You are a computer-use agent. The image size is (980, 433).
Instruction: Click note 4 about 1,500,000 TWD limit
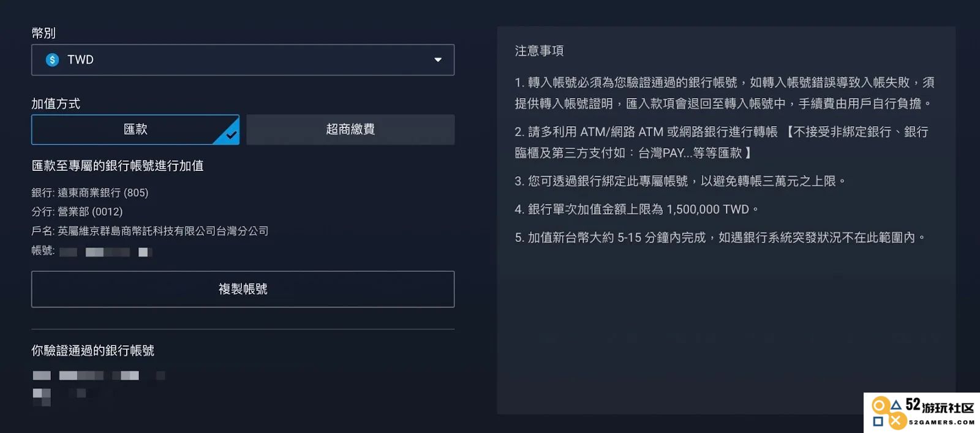(636, 209)
